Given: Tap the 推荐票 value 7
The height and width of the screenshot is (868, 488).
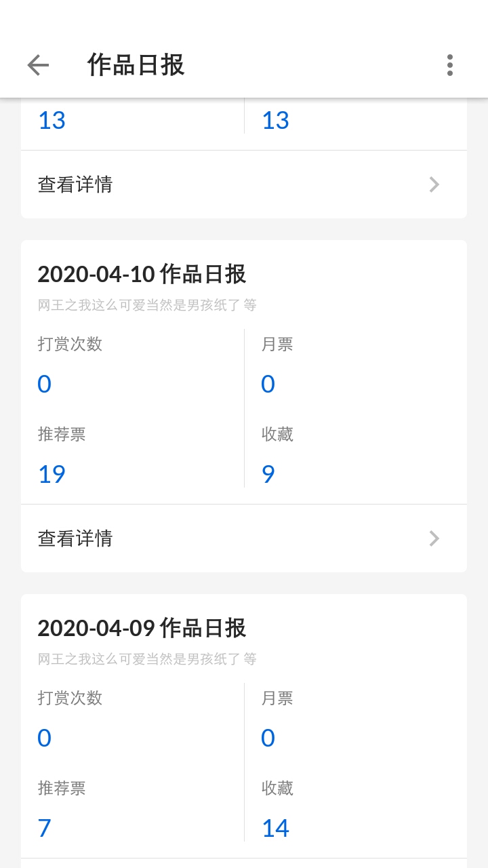Looking at the screenshot, I should pyautogui.click(x=45, y=828).
